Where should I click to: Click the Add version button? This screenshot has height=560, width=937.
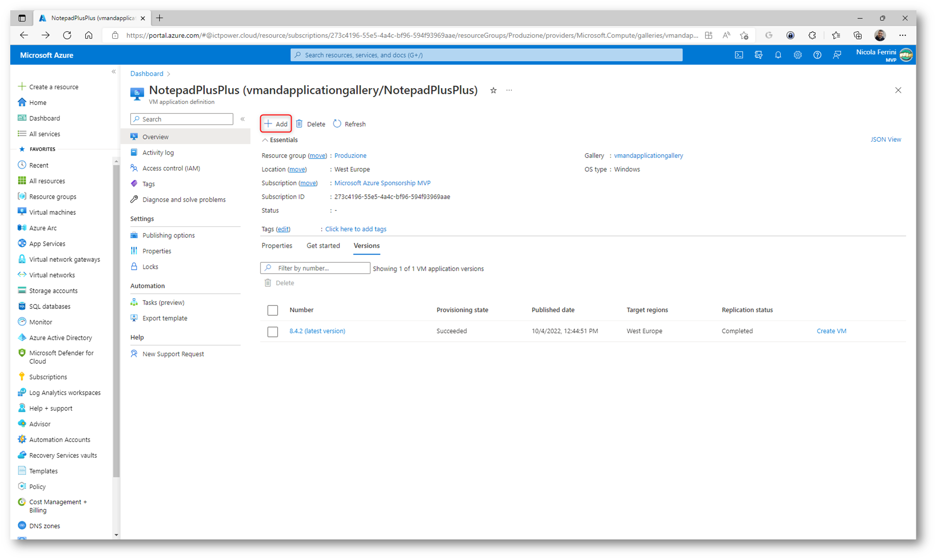[x=276, y=124]
